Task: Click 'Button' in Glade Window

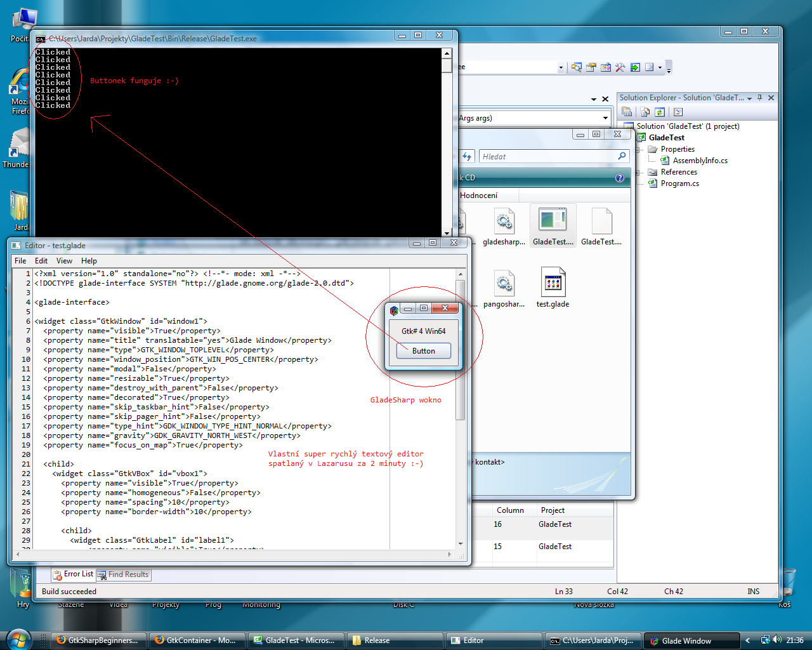Action: click(424, 351)
